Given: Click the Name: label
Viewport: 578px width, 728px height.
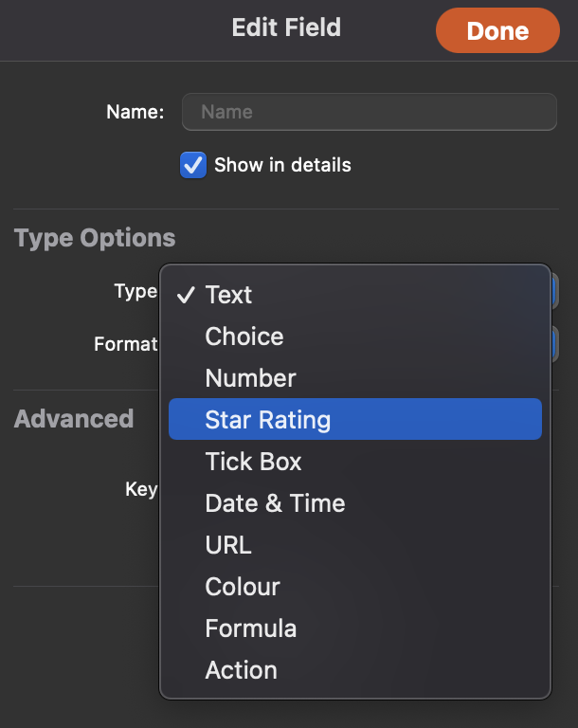Looking at the screenshot, I should point(135,112).
